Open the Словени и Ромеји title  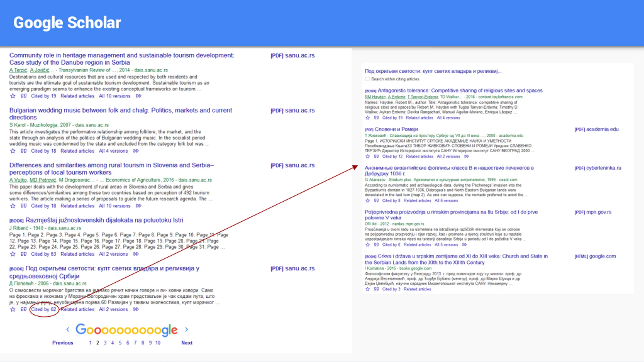coord(396,129)
